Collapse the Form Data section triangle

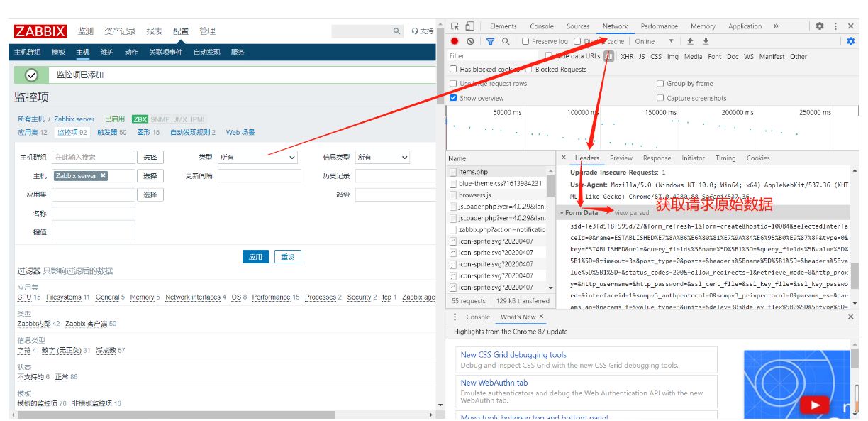point(562,213)
